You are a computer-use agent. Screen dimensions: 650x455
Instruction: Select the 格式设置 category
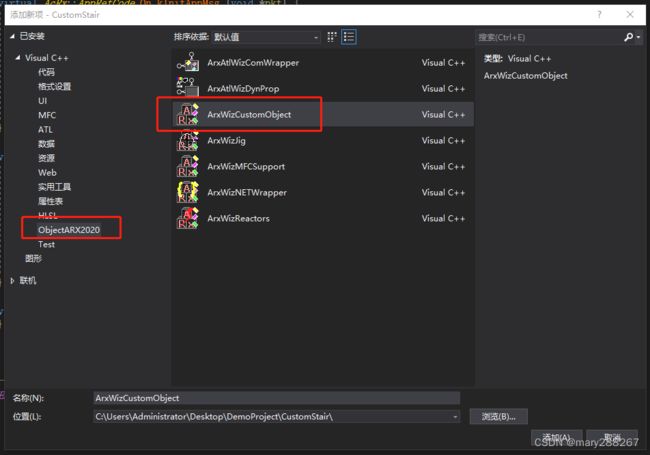tap(54, 86)
